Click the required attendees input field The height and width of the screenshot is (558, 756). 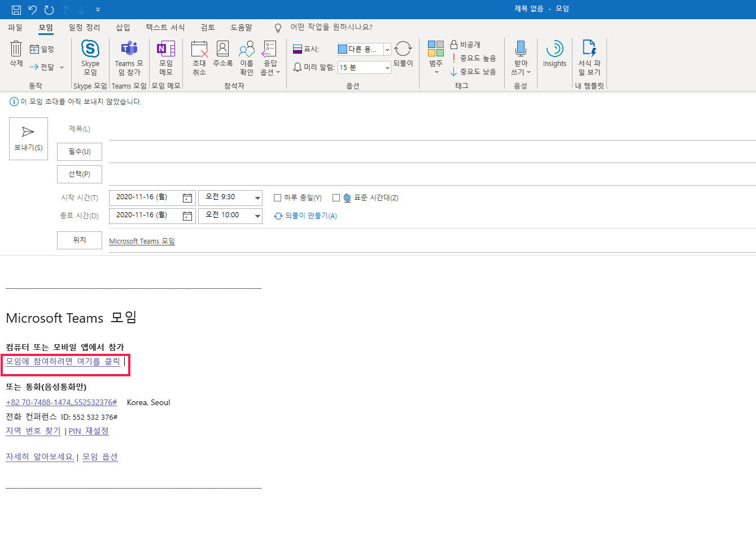tap(432, 152)
